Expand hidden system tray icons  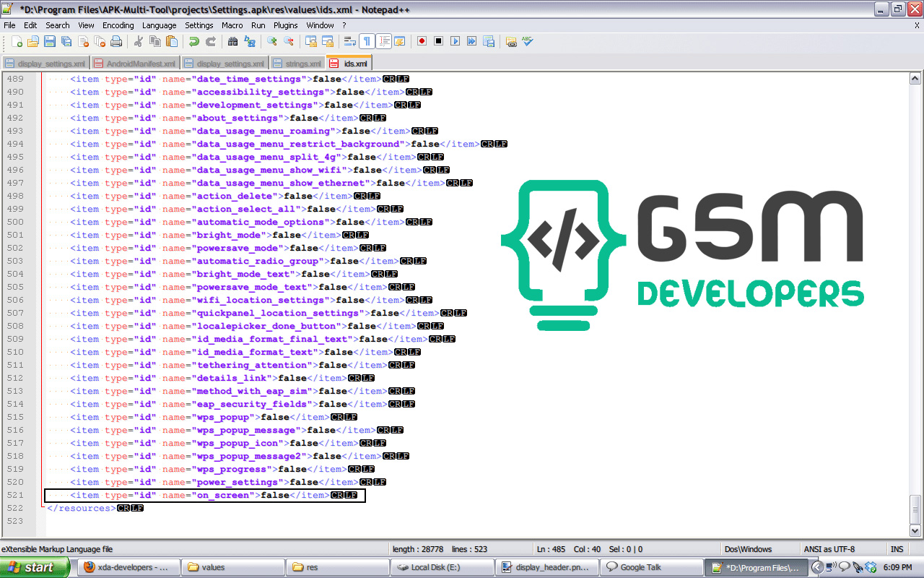817,567
